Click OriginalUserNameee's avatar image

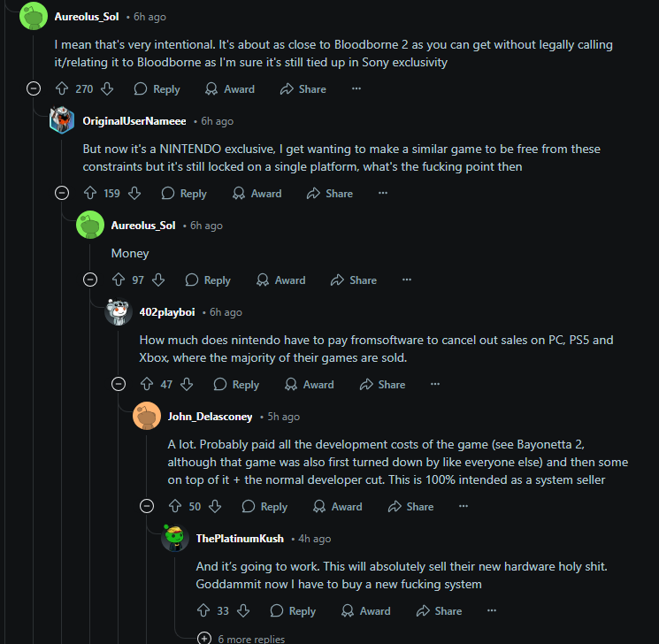point(62,120)
